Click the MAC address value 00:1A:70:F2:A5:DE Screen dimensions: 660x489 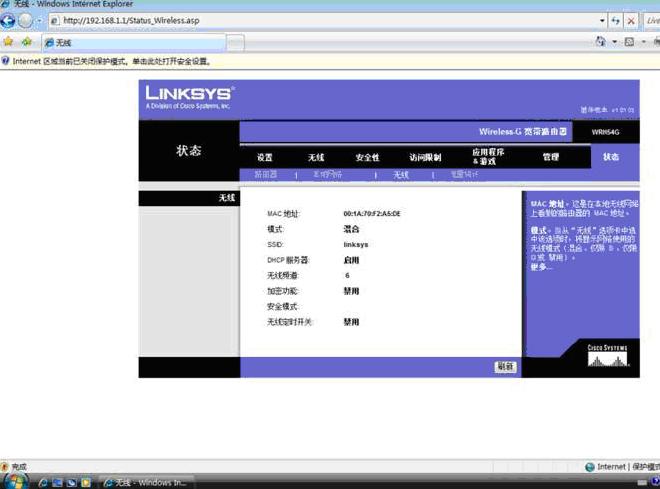[372, 214]
